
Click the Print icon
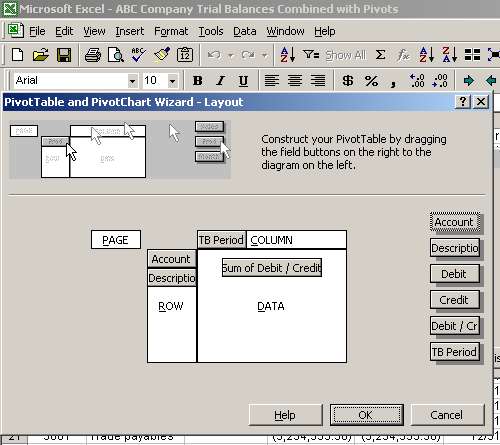click(x=93, y=55)
